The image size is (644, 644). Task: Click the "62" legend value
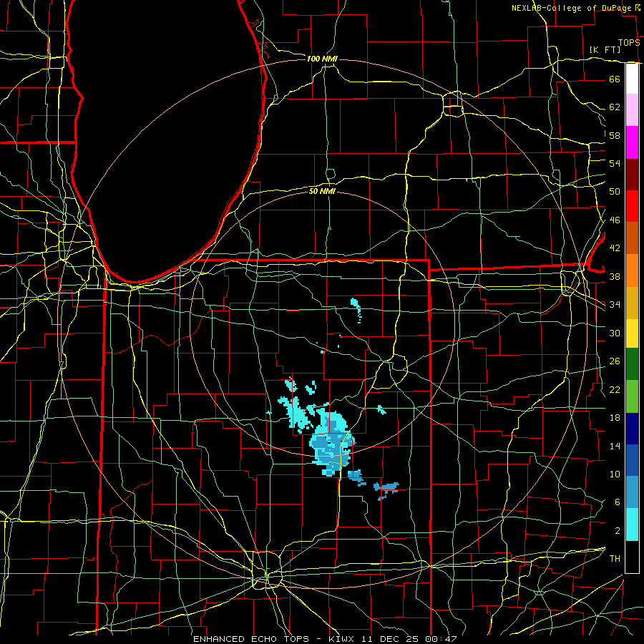pyautogui.click(x=615, y=107)
